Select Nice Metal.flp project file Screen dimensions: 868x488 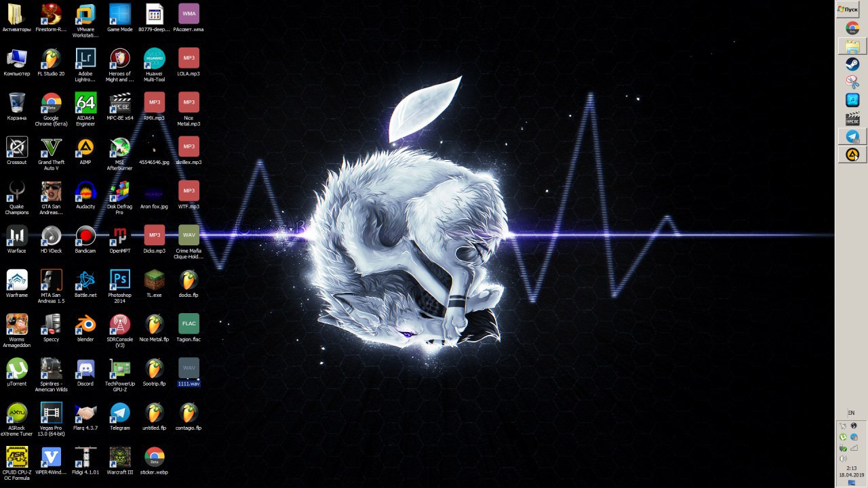155,327
